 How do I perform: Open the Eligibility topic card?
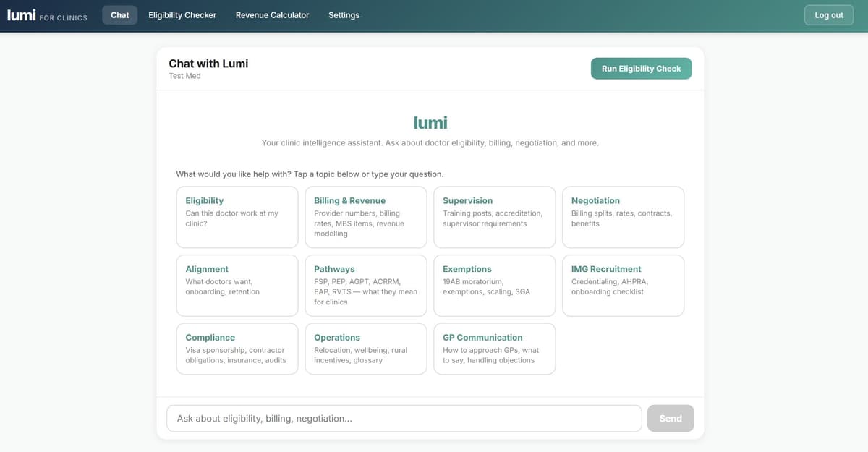(237, 216)
